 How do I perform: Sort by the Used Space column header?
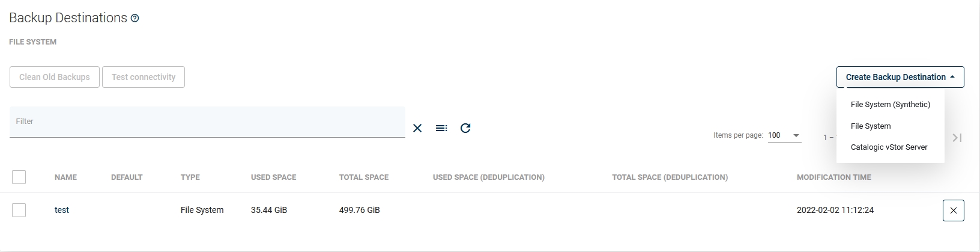pos(273,177)
